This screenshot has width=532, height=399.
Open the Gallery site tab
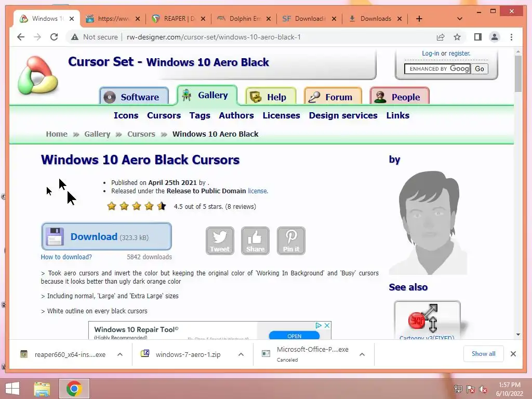point(207,95)
